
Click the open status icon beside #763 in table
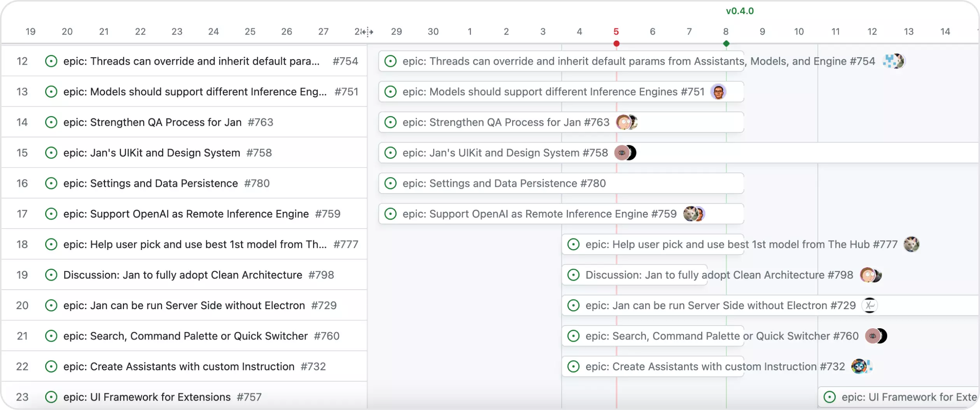click(x=51, y=122)
